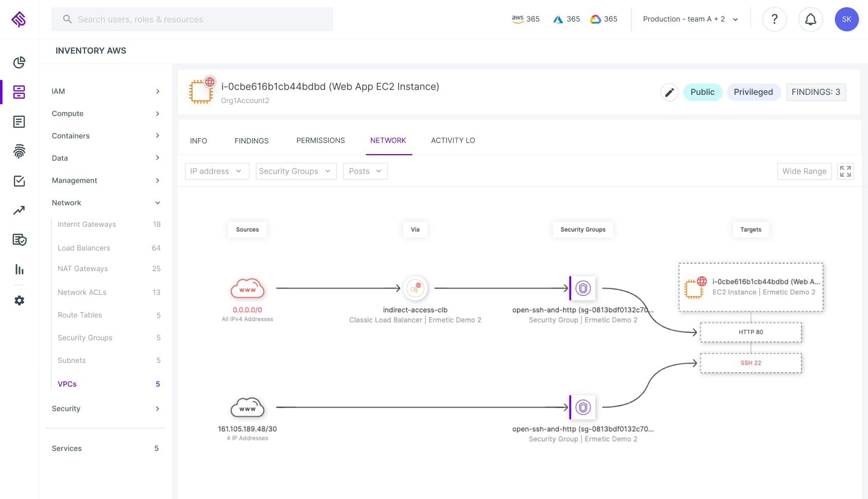Click the trending arrow analytics sidebar icon
The height and width of the screenshot is (499, 868).
coord(19,210)
